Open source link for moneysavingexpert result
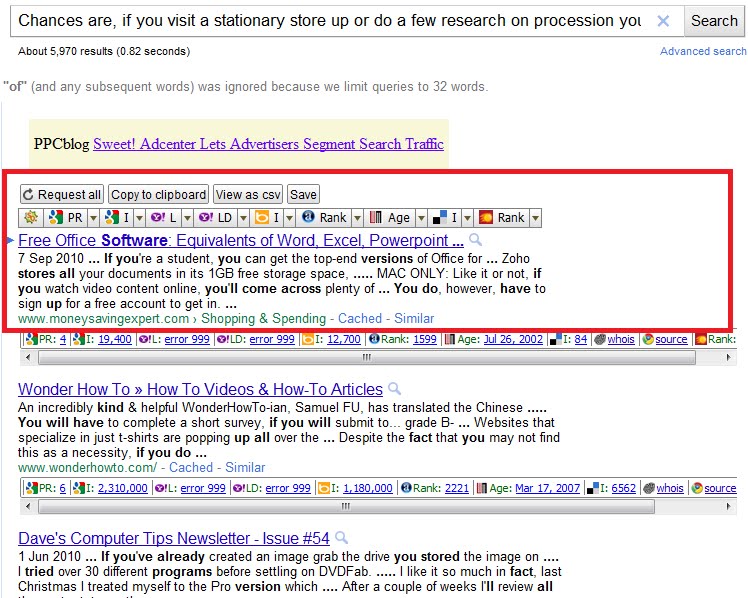 point(671,339)
